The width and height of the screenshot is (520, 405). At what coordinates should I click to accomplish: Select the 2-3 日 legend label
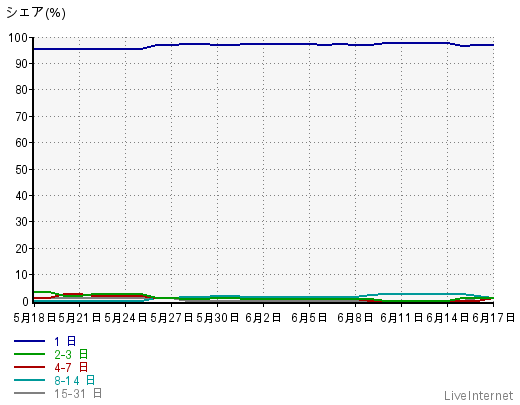coord(71,354)
